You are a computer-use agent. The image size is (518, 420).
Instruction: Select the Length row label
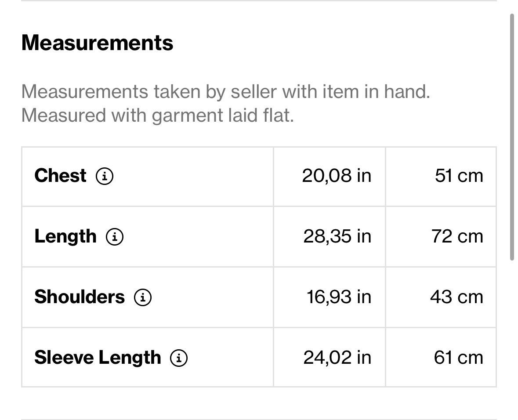[65, 237]
